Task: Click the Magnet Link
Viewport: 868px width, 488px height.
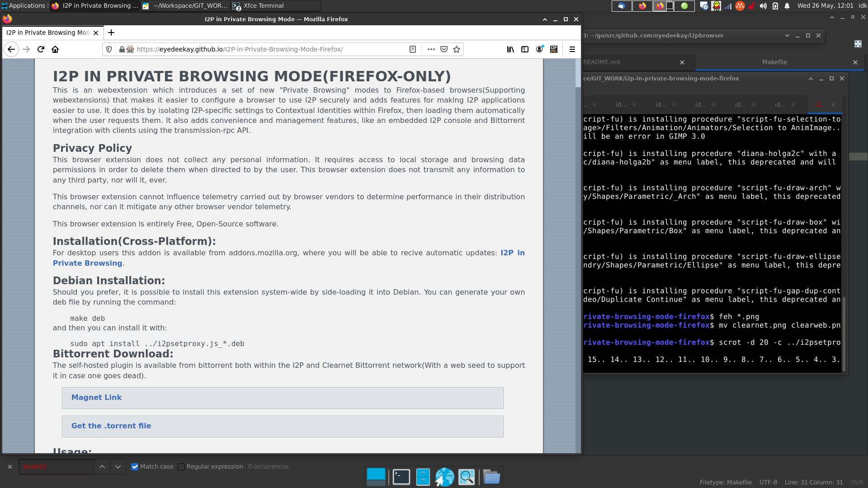Action: [x=96, y=398]
